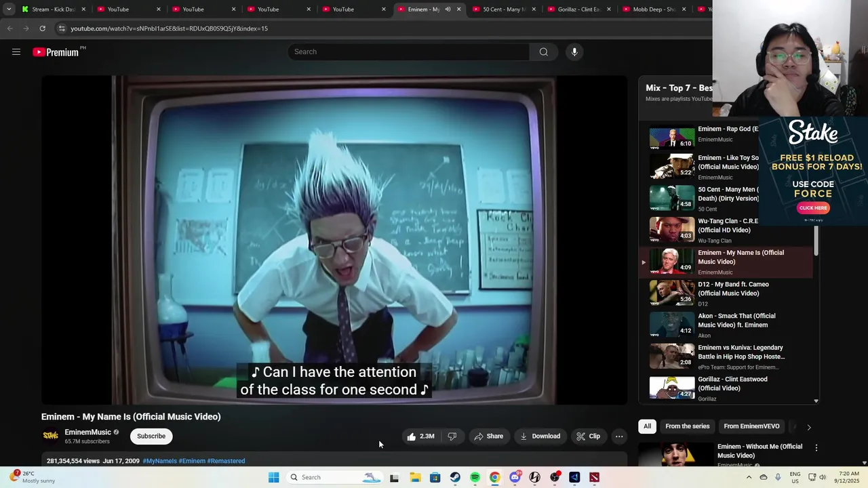The image size is (868, 488).
Task: Select the All filter chip
Action: point(647,426)
